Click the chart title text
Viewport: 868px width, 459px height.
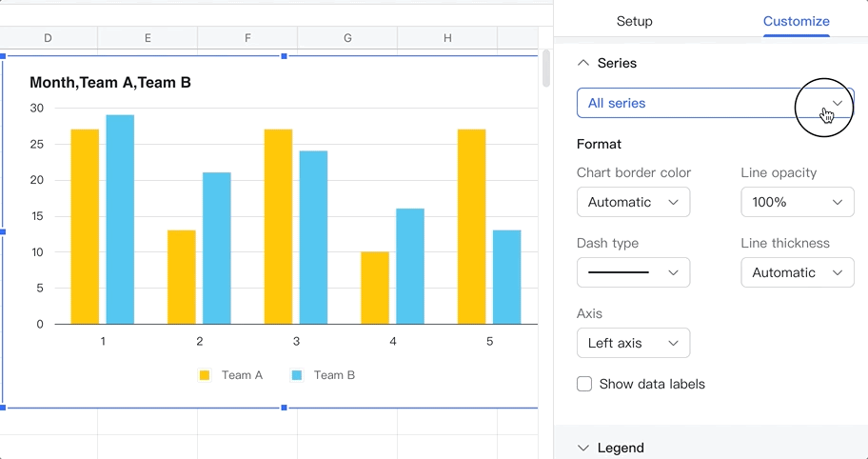[x=110, y=83]
